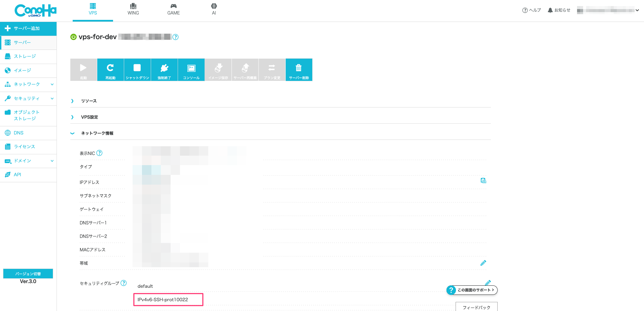Select ストレージ in the sidebar
This screenshot has height=311, width=644.
(x=28, y=56)
